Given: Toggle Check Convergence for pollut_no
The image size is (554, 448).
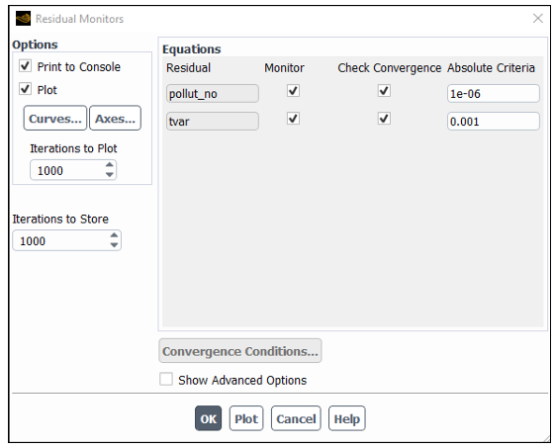Looking at the screenshot, I should pos(384,91).
